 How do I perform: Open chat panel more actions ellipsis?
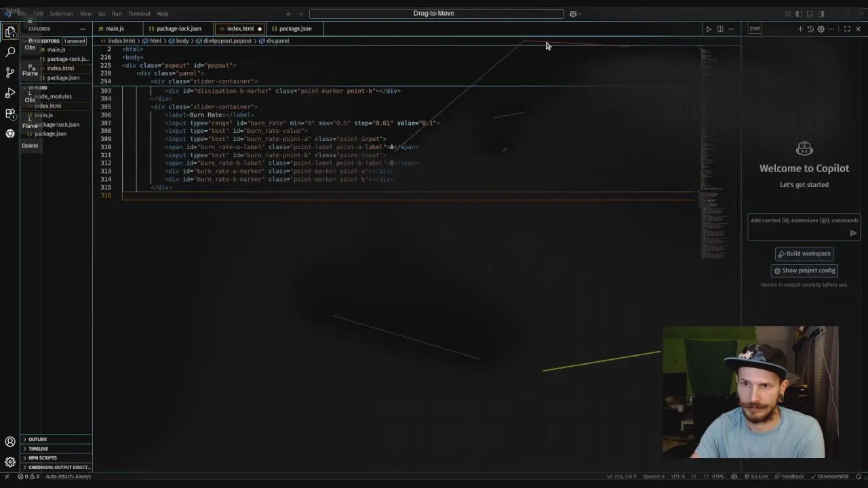click(x=831, y=29)
